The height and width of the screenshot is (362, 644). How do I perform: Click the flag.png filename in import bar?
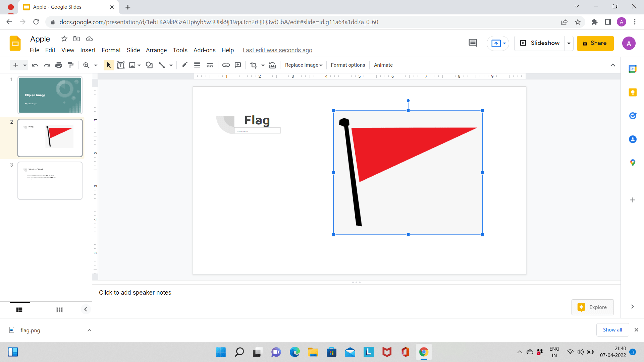click(x=31, y=330)
